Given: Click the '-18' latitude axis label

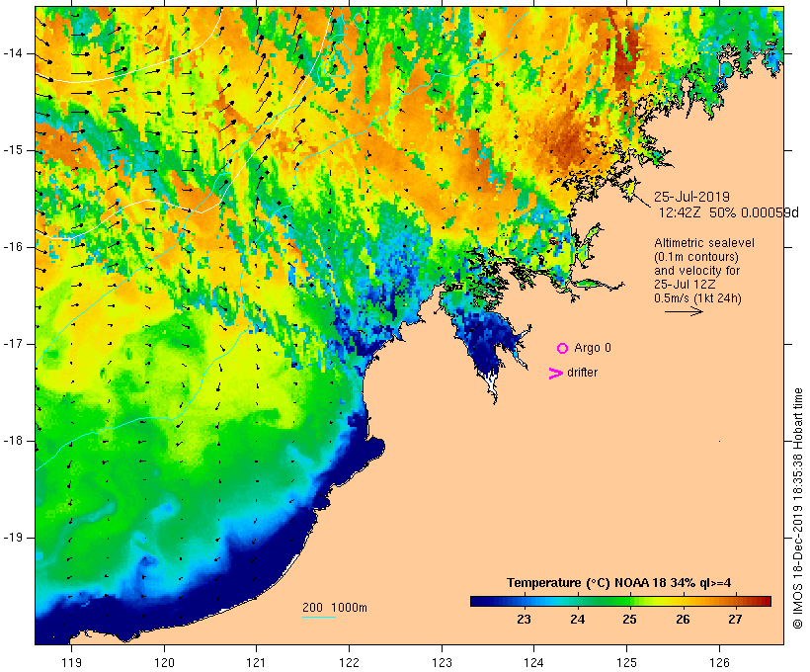Looking at the screenshot, I should (13, 441).
